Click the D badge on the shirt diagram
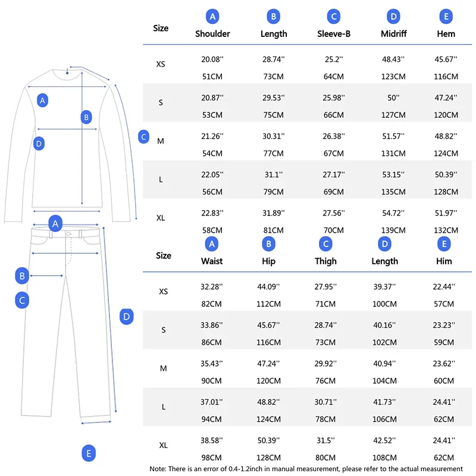This screenshot has height=476, width=476. (x=39, y=143)
